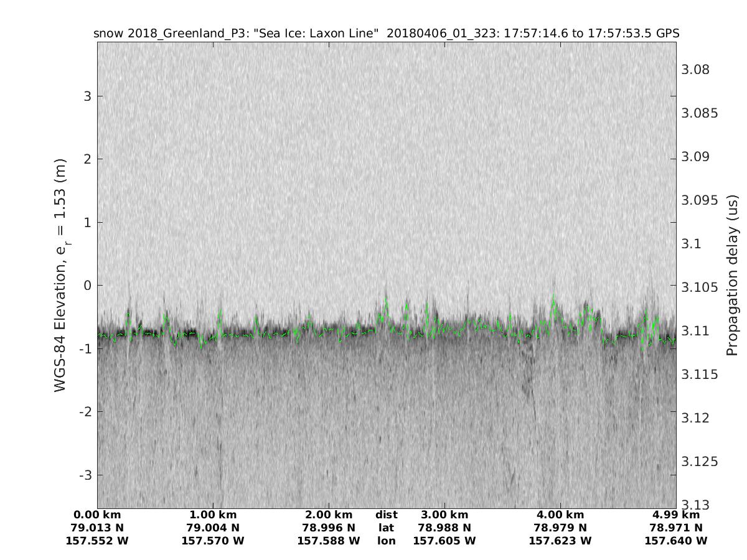The width and height of the screenshot is (747, 560).
Task: Click the 3.115 propagation delay tick label
Action: click(698, 374)
